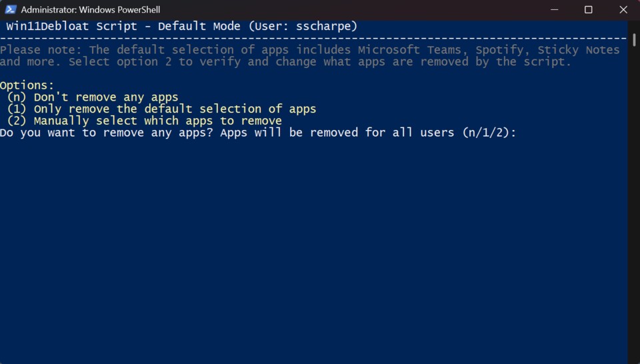Click the empty scrollbar track below the thumb
The height and width of the screenshot is (364, 640).
coord(634,200)
